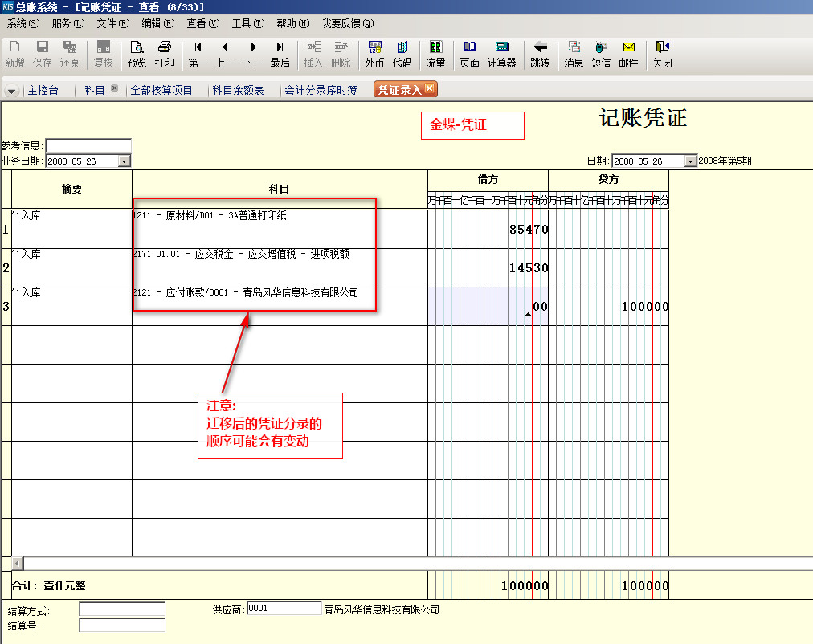Image resolution: width=813 pixels, height=644 pixels.
Task: Open the 日期 date picker dropdown
Action: [689, 161]
